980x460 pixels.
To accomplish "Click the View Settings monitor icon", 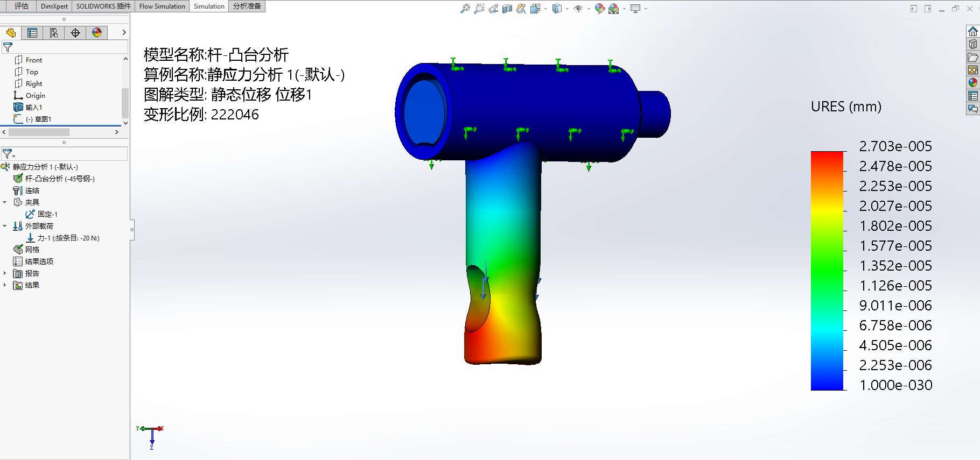I will (x=635, y=9).
